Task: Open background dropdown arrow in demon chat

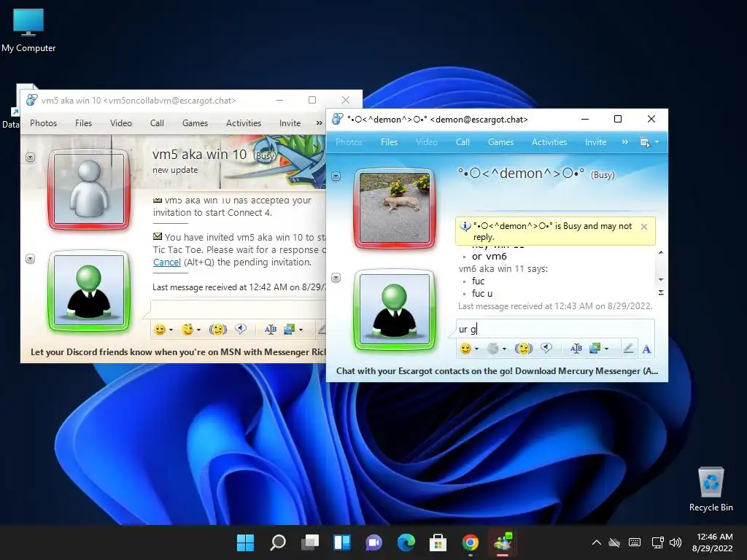Action: pos(606,349)
